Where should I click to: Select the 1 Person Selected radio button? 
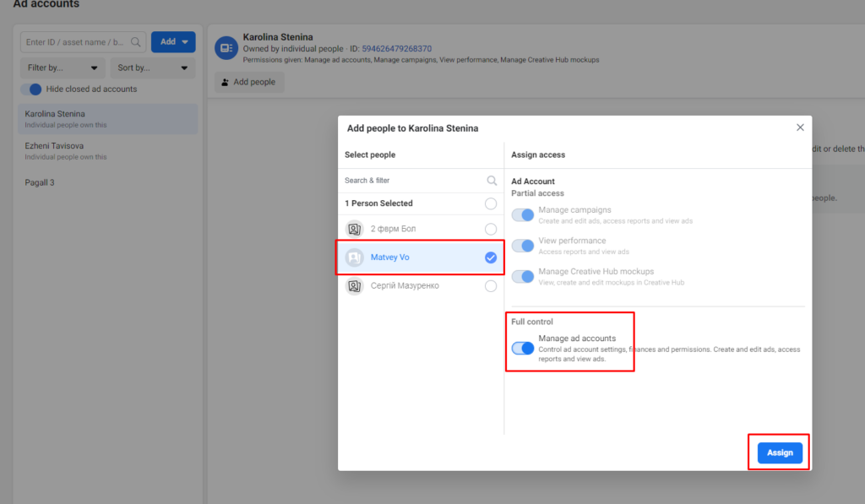click(490, 203)
